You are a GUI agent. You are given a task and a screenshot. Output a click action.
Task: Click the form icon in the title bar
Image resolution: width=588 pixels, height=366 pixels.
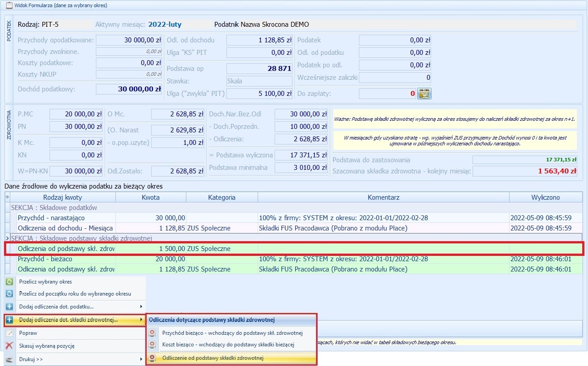point(9,6)
